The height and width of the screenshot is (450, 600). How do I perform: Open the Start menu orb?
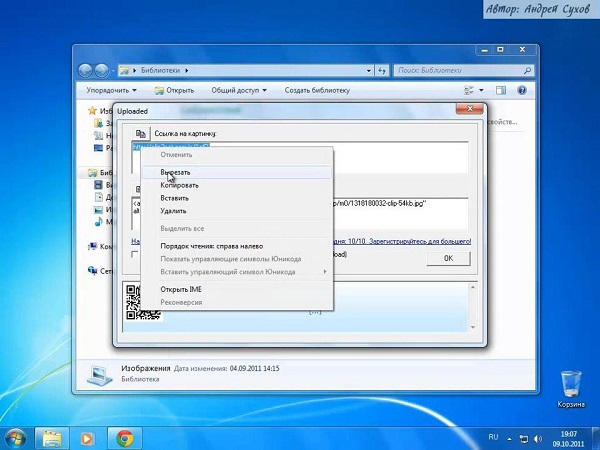pos(15,437)
